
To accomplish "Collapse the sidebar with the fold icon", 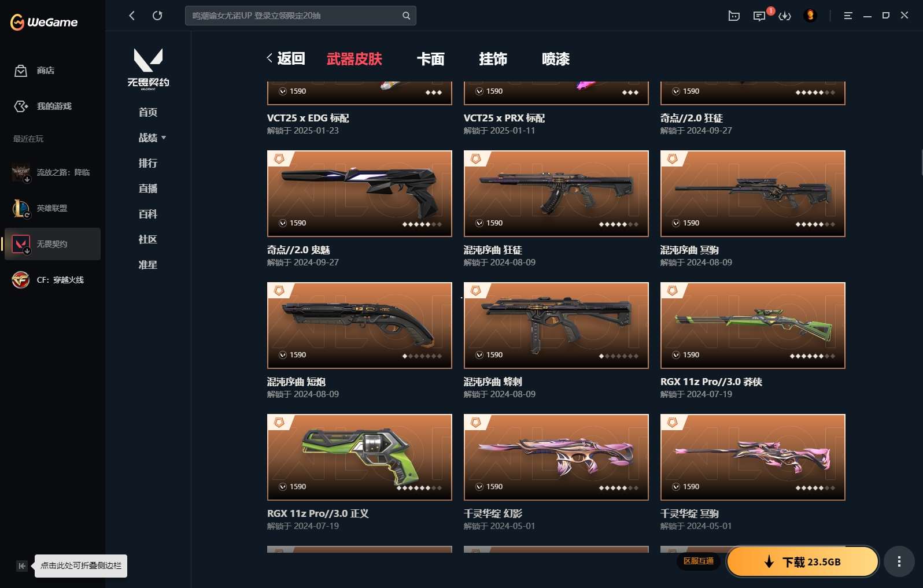I will 21,566.
